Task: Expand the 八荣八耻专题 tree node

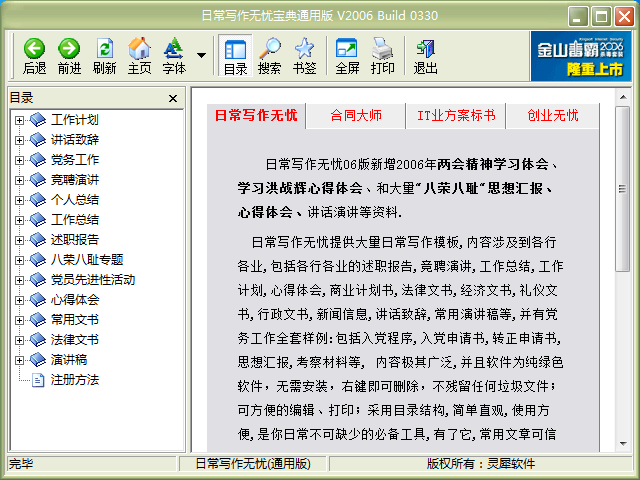Action: click(x=19, y=260)
